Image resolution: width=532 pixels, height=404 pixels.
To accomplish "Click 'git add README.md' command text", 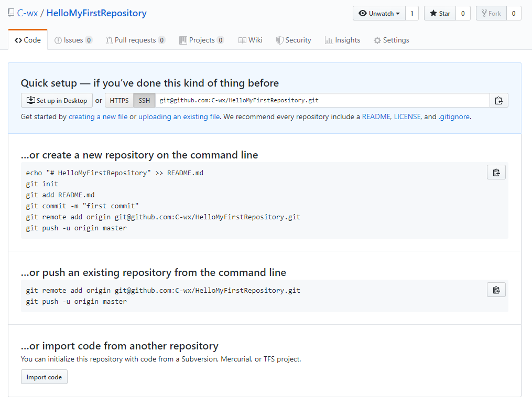I will click(x=60, y=195).
